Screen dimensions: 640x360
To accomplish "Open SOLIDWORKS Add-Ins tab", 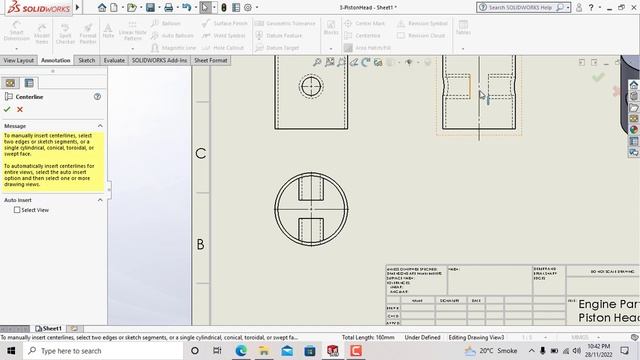I will pos(159,60).
